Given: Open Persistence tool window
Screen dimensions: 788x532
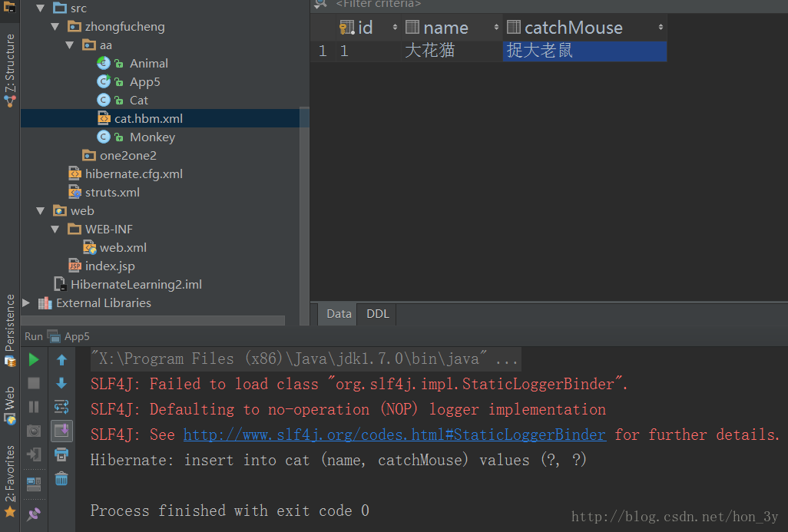Looking at the screenshot, I should click(9, 331).
